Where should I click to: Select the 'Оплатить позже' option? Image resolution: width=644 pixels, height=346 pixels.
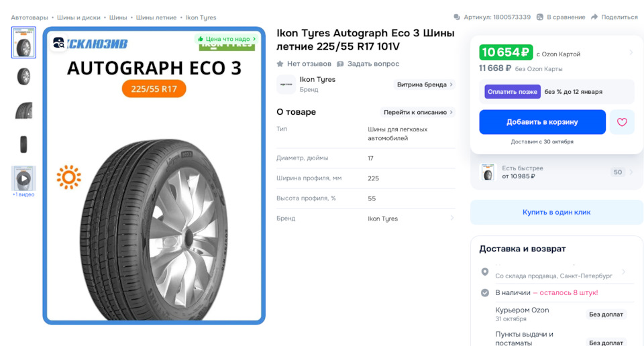coord(513,92)
